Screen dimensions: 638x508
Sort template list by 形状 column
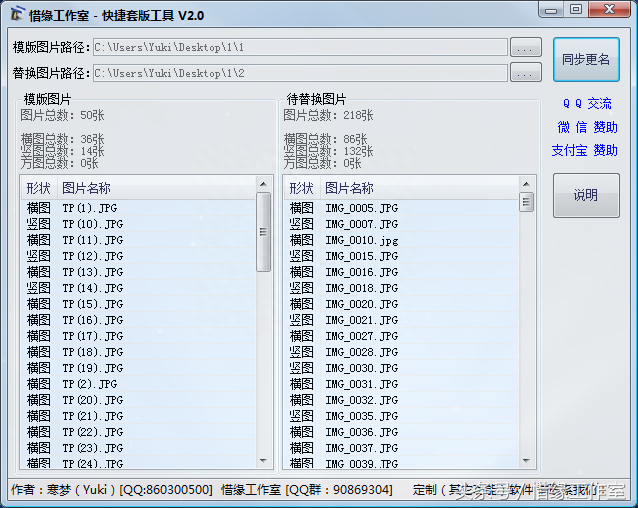39,188
